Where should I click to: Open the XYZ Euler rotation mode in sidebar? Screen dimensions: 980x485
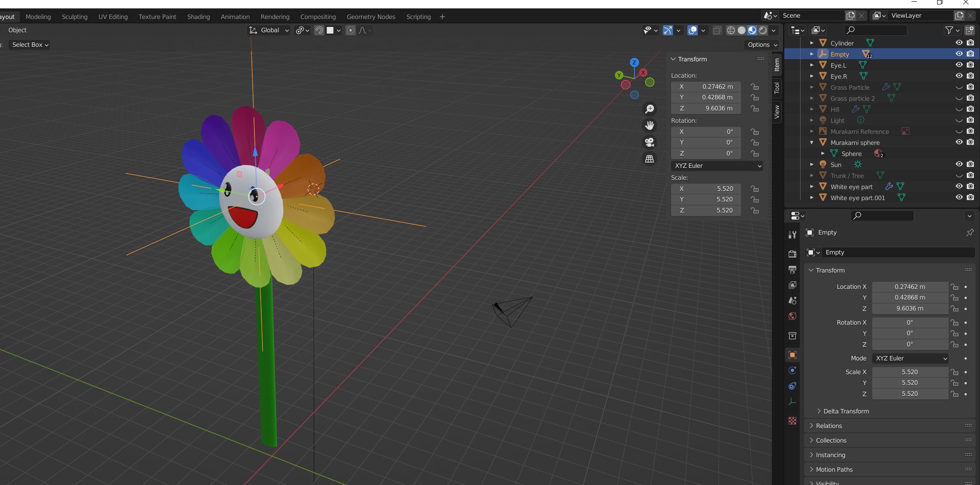(717, 166)
